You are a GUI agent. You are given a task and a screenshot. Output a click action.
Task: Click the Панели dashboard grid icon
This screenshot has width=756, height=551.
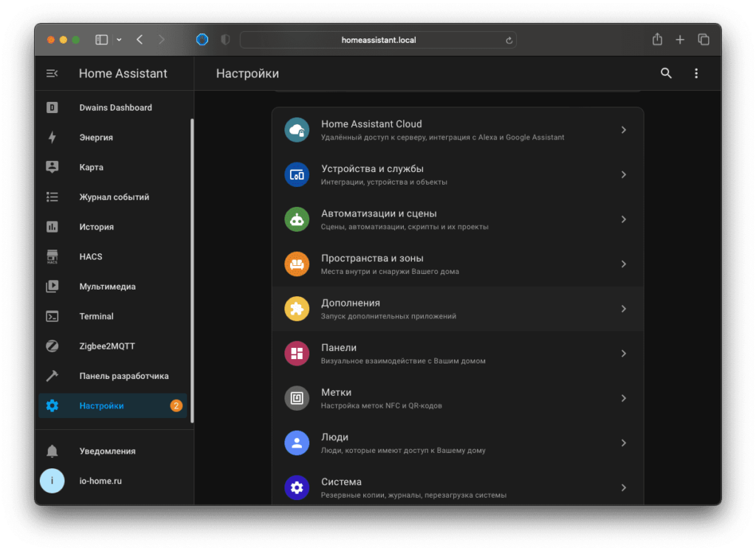tap(297, 354)
